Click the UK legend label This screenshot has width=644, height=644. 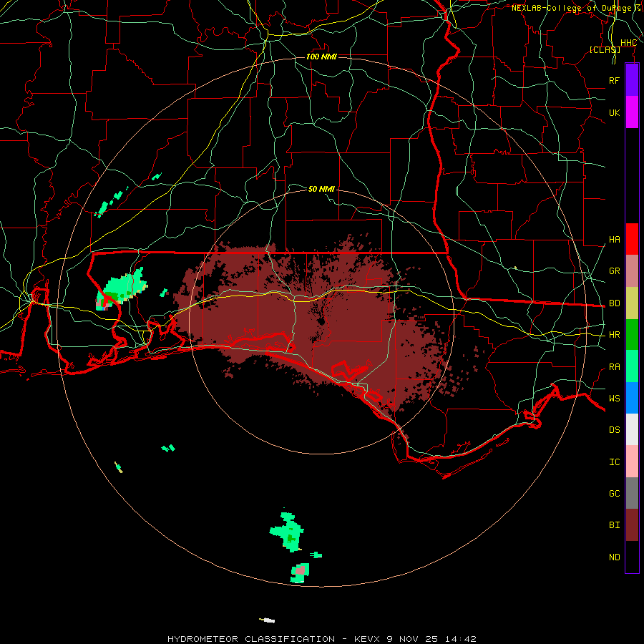pos(614,112)
